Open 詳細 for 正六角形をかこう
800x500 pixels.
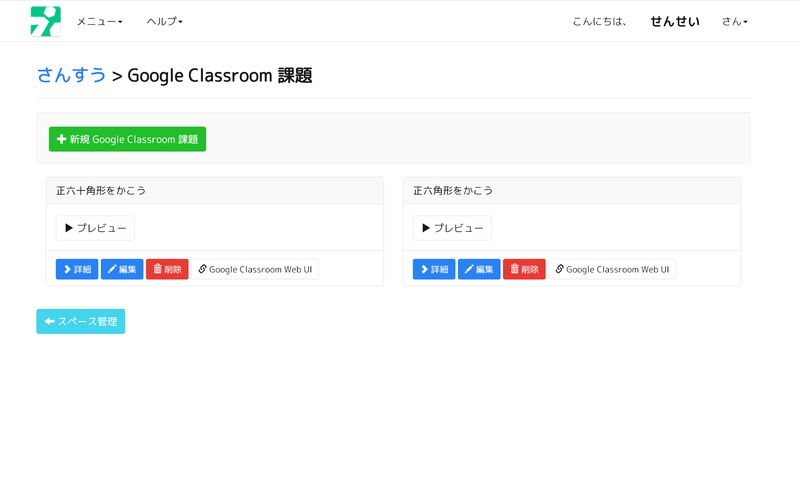(x=434, y=269)
